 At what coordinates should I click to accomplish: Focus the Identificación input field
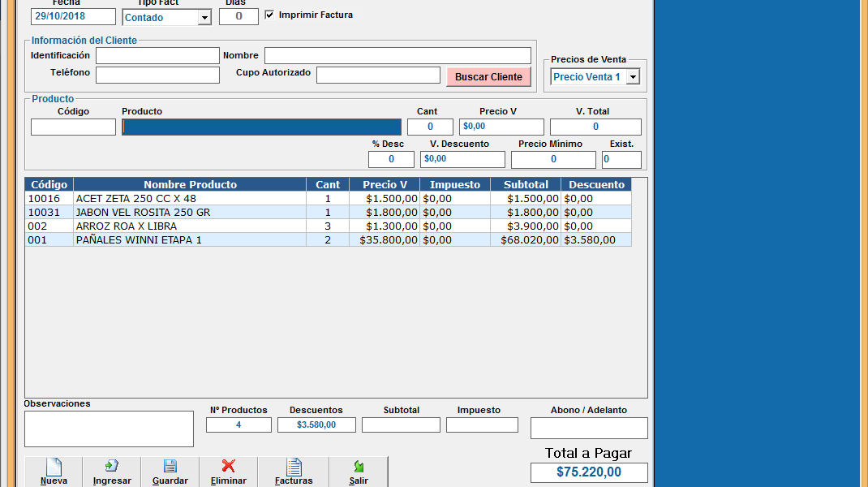click(157, 56)
